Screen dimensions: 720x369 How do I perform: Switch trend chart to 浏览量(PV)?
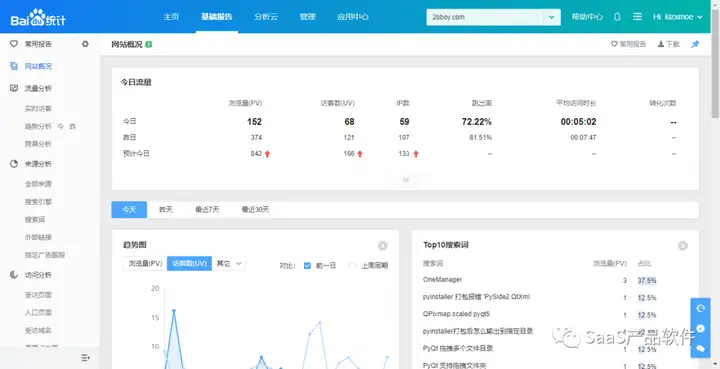(145, 263)
